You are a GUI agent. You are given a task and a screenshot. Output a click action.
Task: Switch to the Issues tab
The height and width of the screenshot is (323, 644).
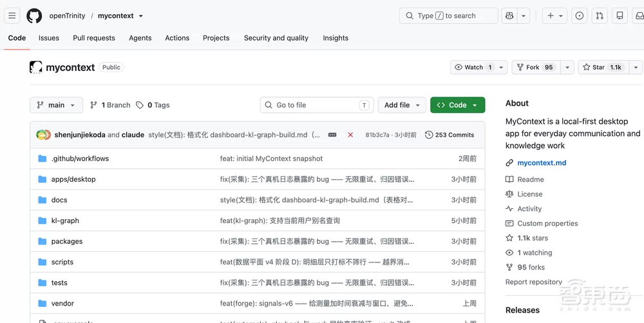49,38
